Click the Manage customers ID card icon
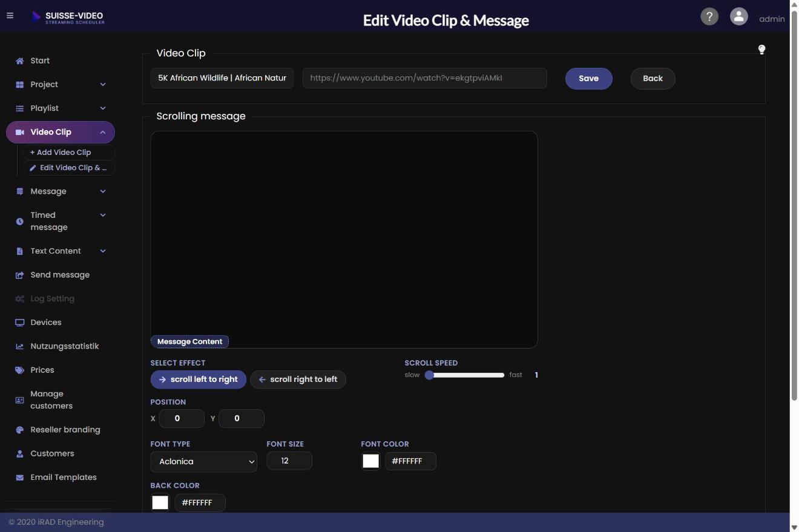 [x=19, y=400]
